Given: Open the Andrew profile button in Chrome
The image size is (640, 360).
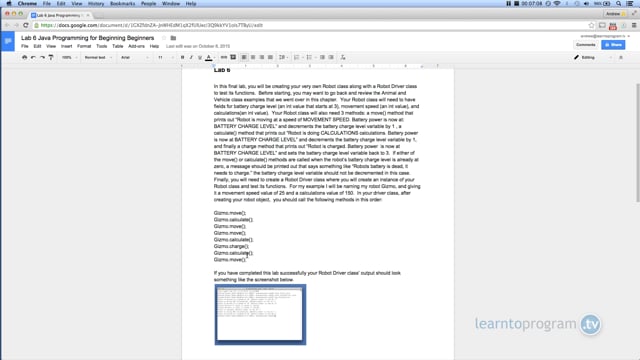Looking at the screenshot, I should 616,14.
